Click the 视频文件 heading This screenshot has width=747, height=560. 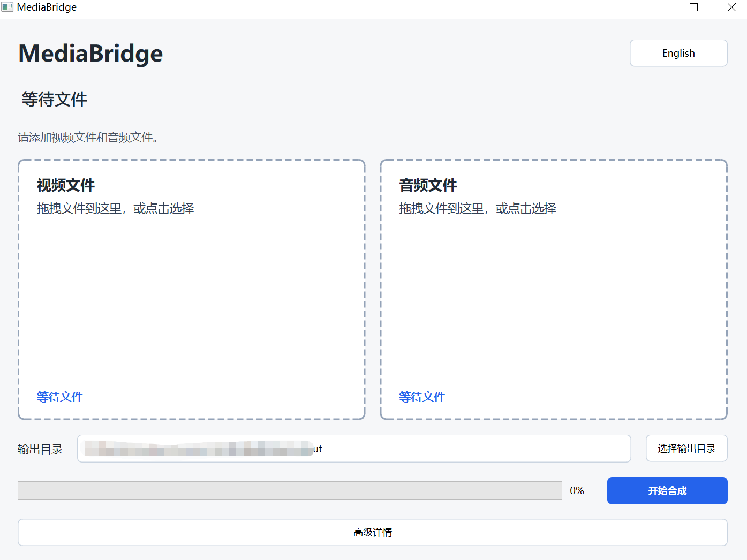click(x=66, y=185)
